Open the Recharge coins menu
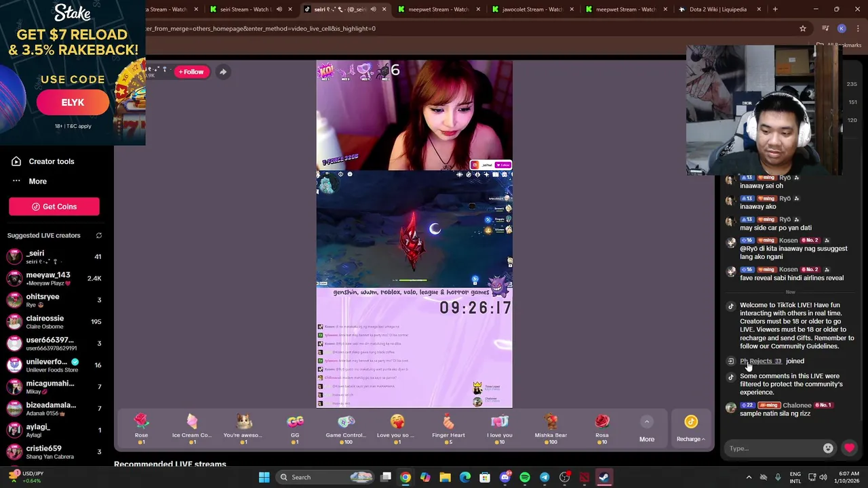868x488 pixels. click(x=690, y=429)
